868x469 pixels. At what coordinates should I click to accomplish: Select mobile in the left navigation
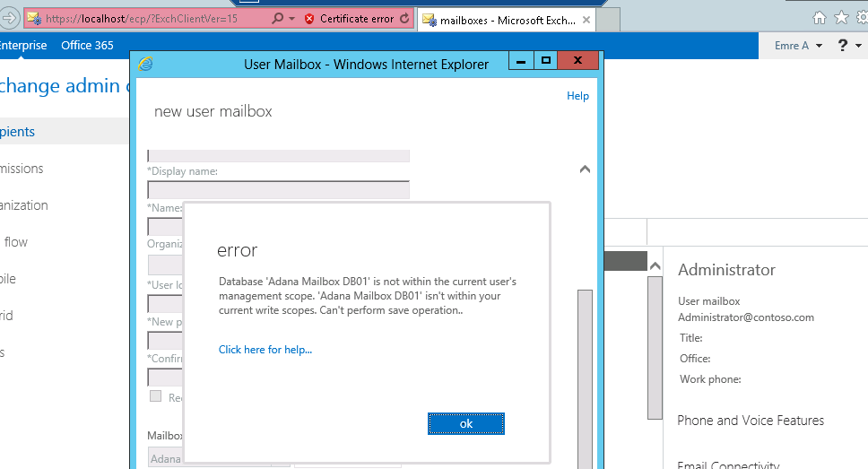8,279
